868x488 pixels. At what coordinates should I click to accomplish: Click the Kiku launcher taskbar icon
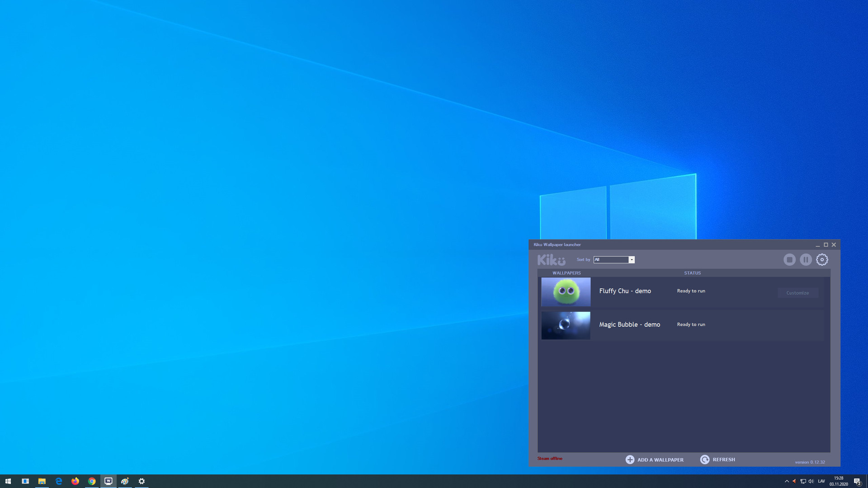pyautogui.click(x=108, y=481)
